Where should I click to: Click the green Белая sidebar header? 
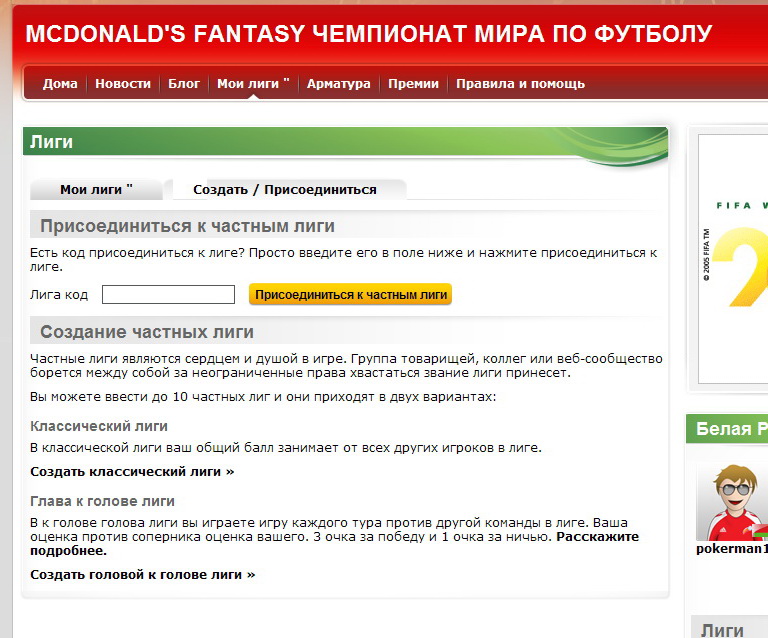[727, 428]
